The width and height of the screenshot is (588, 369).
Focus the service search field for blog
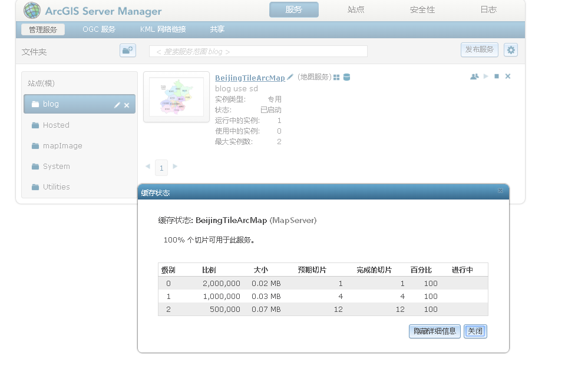(x=258, y=51)
